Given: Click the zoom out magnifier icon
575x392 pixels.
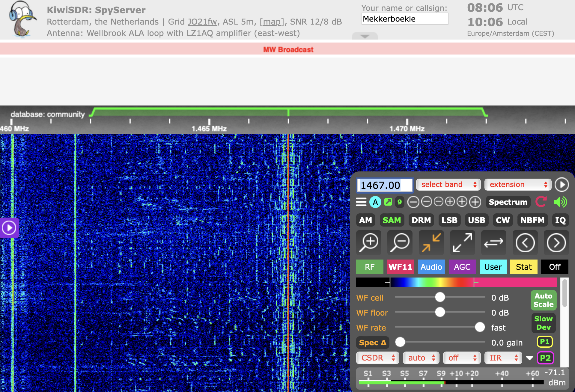Looking at the screenshot, I should [x=400, y=243].
